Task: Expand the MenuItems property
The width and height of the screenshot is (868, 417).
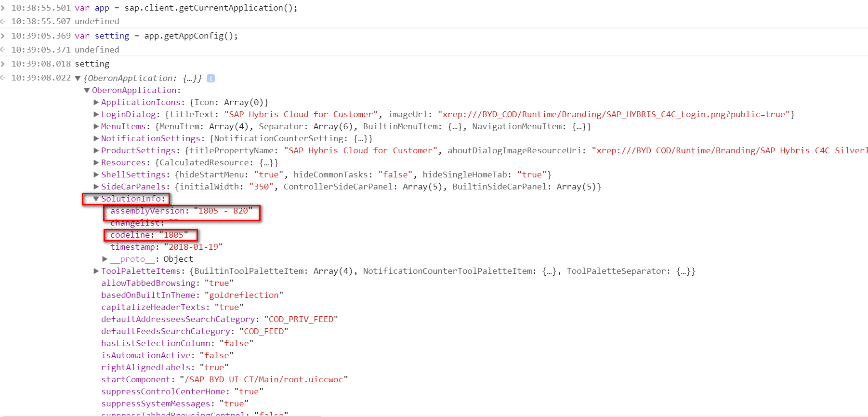Action: [x=96, y=126]
